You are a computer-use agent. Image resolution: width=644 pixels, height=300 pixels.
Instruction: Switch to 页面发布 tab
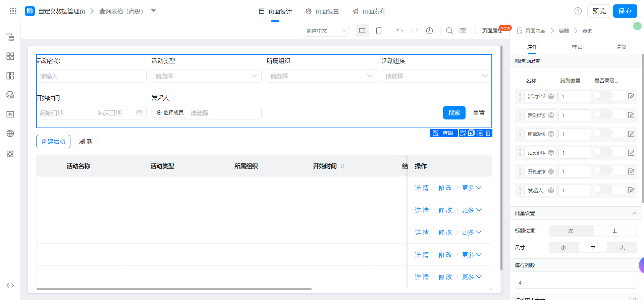369,11
